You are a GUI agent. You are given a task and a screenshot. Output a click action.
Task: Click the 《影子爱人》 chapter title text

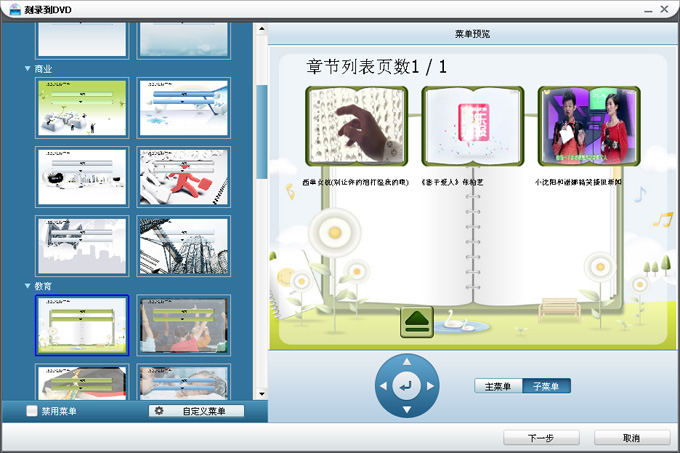point(451,182)
